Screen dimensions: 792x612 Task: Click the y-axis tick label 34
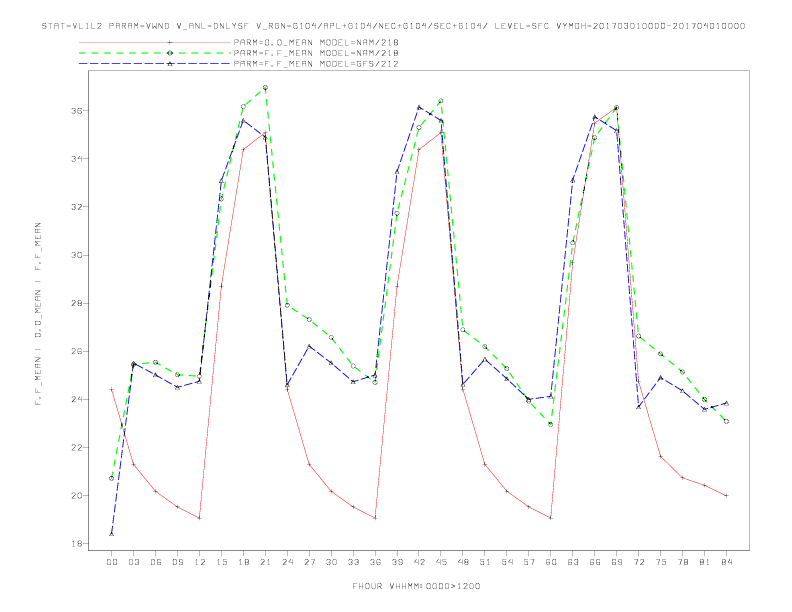(76, 159)
